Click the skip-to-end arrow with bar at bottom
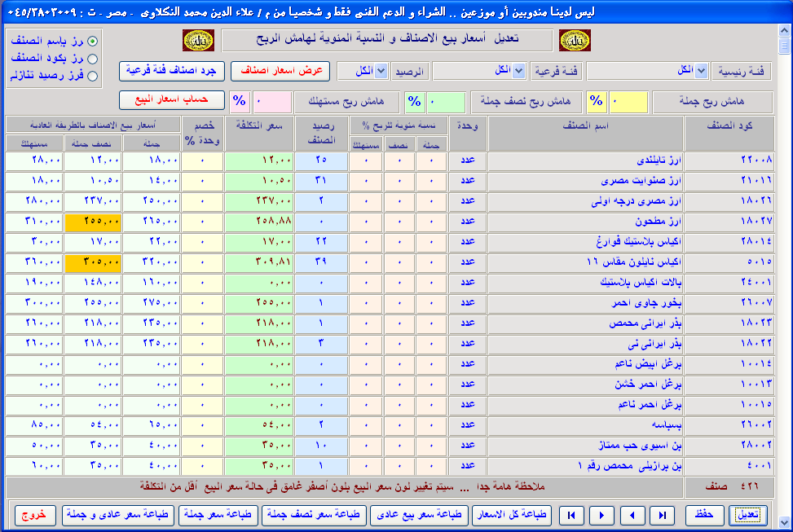Image resolution: width=793 pixels, height=532 pixels. pos(662,515)
